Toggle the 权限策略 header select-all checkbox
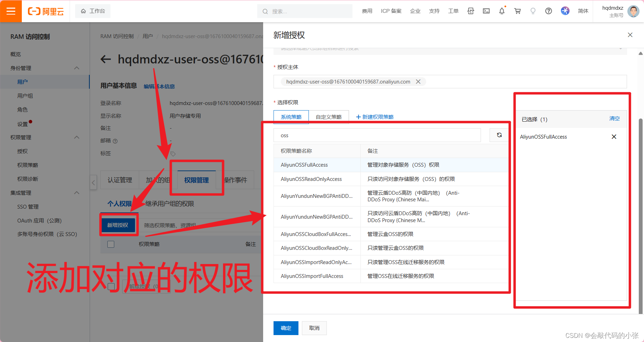The width and height of the screenshot is (644, 342). point(111,244)
